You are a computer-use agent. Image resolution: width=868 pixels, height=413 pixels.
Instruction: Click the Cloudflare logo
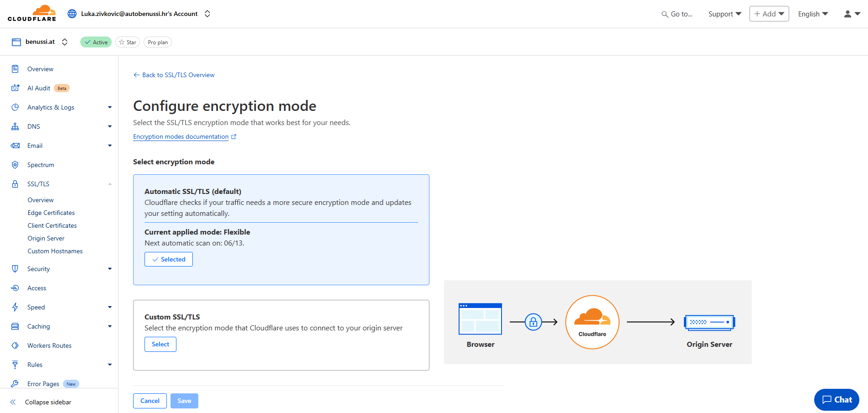click(32, 13)
